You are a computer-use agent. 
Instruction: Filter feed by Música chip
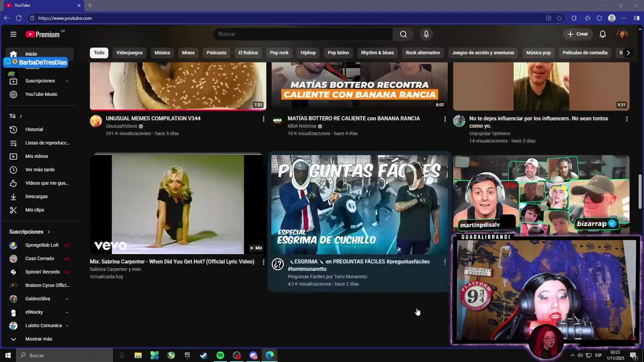[162, 53]
